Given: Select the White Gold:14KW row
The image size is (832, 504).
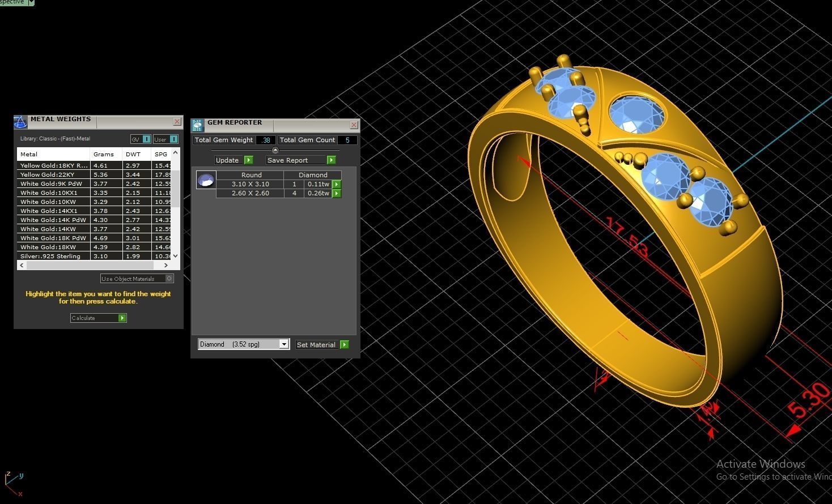Looking at the screenshot, I should coord(94,229).
